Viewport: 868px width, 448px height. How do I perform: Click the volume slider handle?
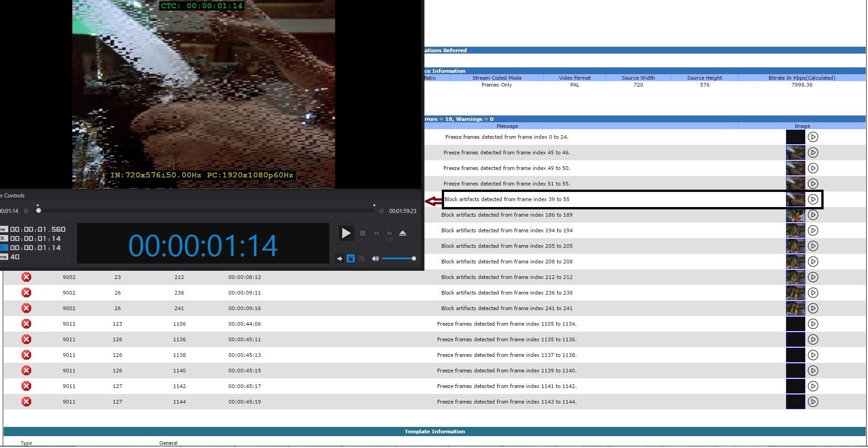[414, 259]
